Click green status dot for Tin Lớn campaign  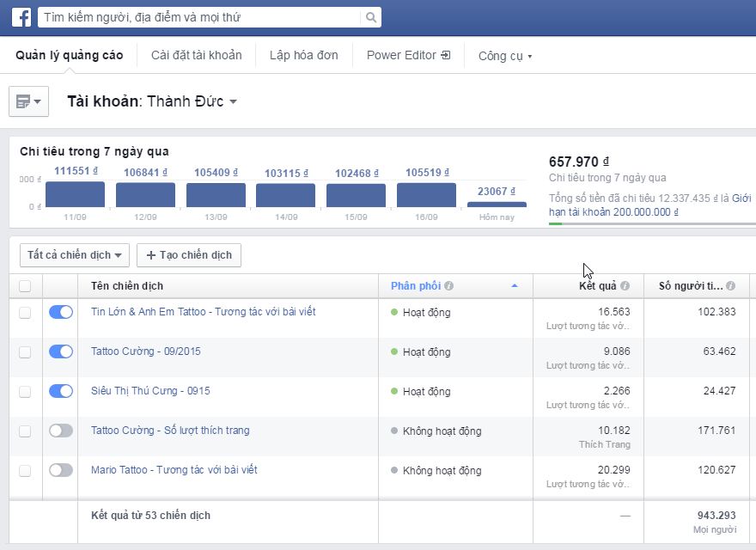point(394,312)
